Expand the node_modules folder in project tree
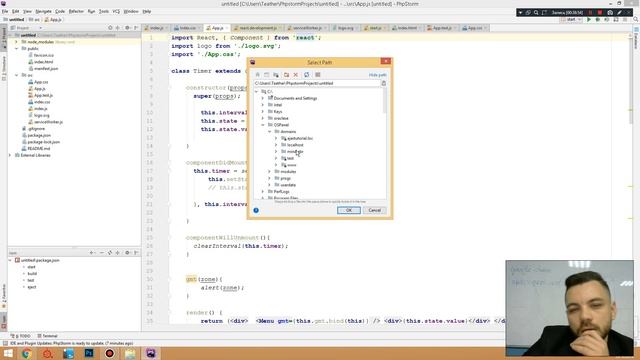Screen dimensions: 640x360 [x=16, y=42]
